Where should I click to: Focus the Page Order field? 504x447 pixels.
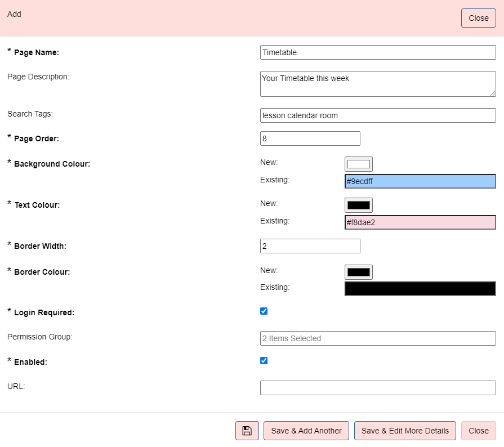tap(310, 138)
